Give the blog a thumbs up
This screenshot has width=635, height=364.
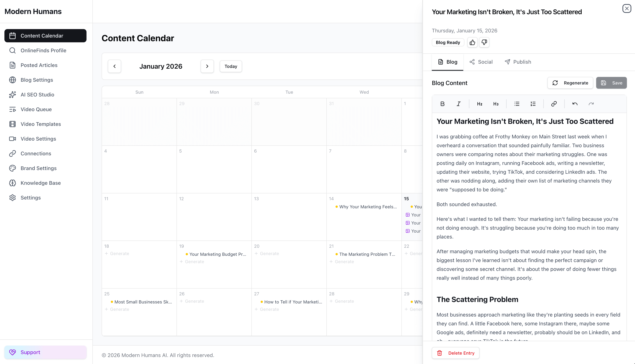click(x=472, y=42)
